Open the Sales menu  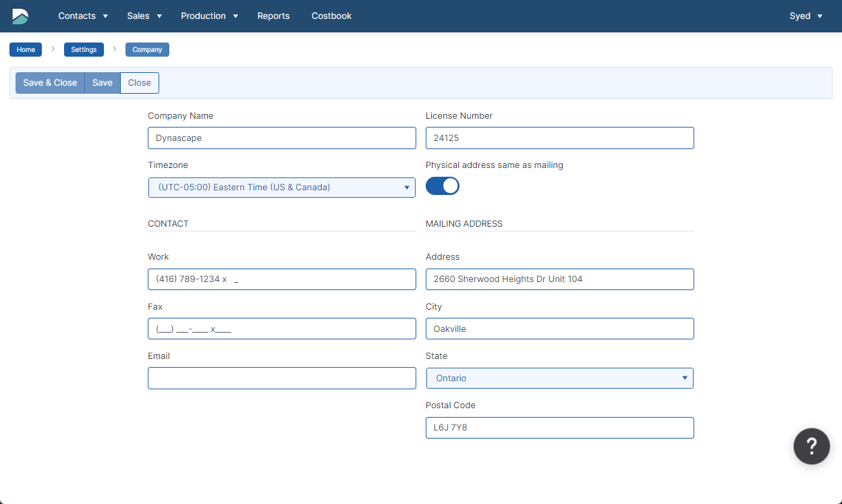[x=144, y=16]
